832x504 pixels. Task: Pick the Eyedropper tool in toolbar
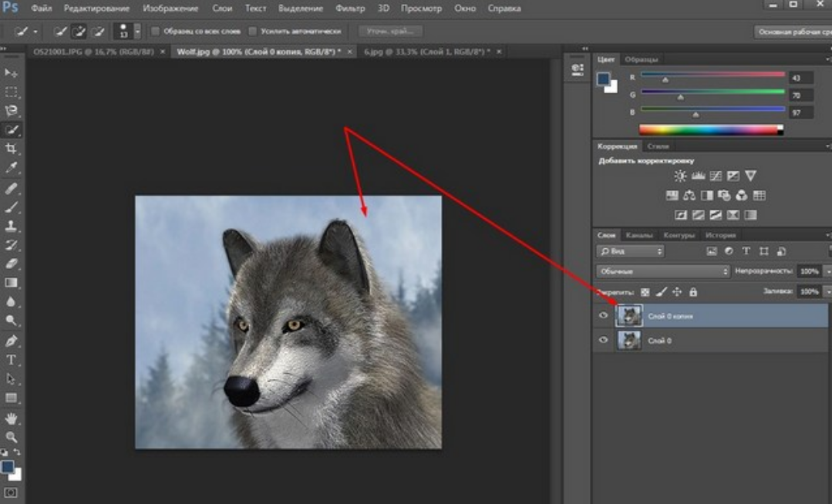click(12, 168)
